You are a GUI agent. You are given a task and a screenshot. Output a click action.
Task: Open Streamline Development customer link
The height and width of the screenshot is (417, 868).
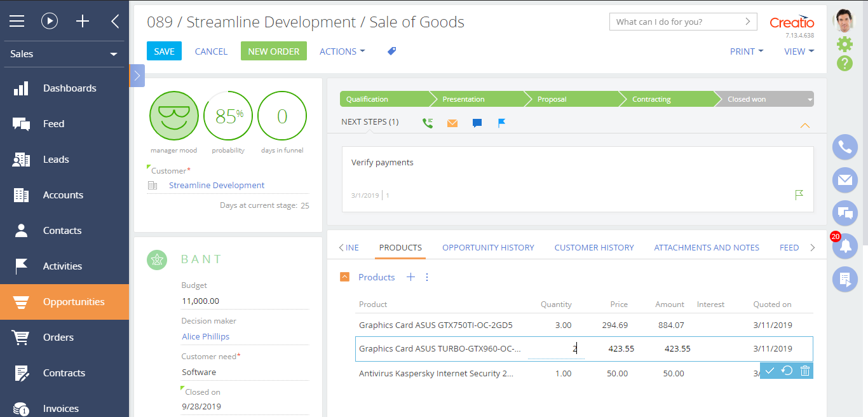(217, 185)
